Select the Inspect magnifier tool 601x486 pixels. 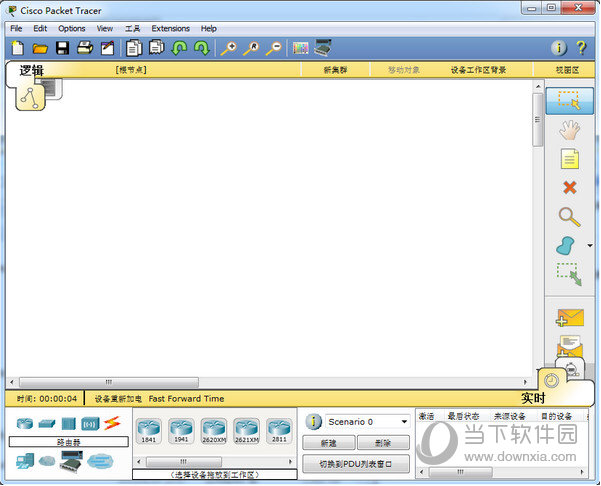tap(569, 216)
